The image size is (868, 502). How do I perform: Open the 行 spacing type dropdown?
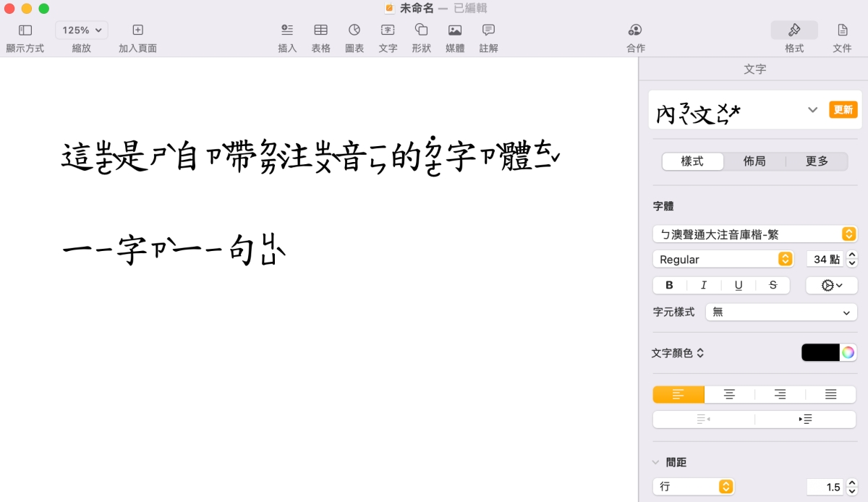coord(694,487)
